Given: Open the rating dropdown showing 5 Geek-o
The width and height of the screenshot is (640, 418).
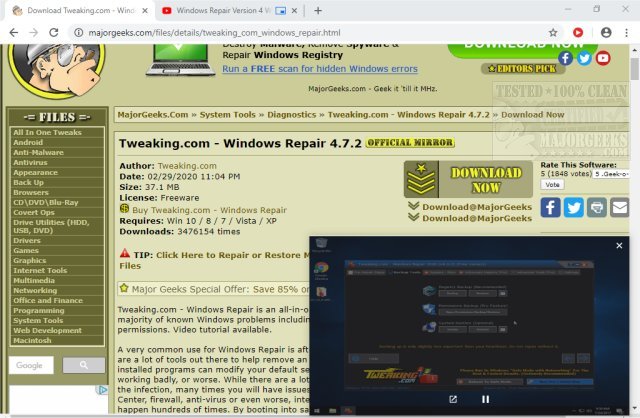Looking at the screenshot, I should (x=611, y=174).
